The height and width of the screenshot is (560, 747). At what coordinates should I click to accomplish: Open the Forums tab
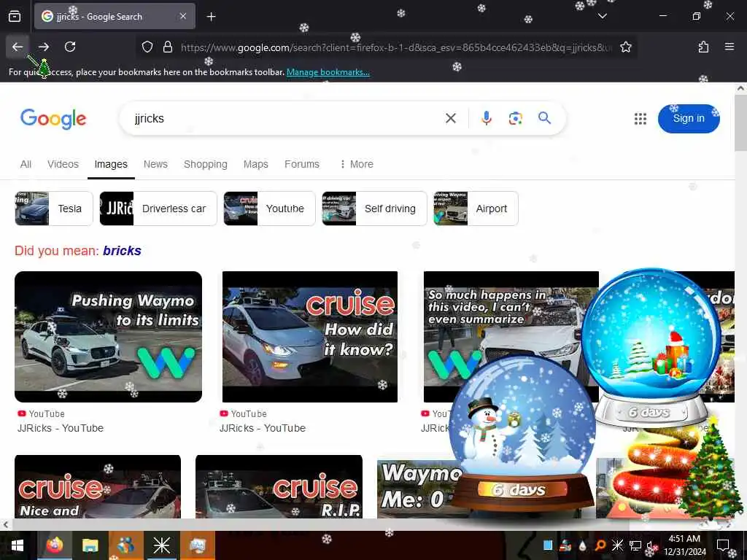click(301, 164)
